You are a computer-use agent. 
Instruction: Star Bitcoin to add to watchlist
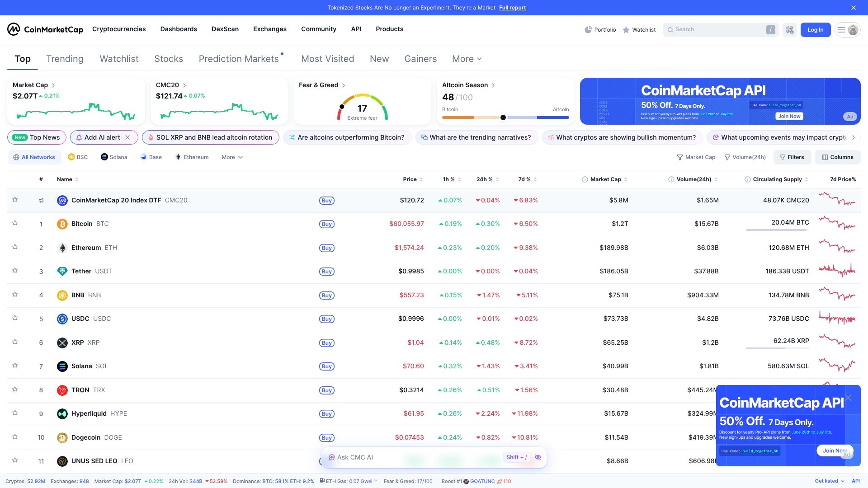coord(15,223)
